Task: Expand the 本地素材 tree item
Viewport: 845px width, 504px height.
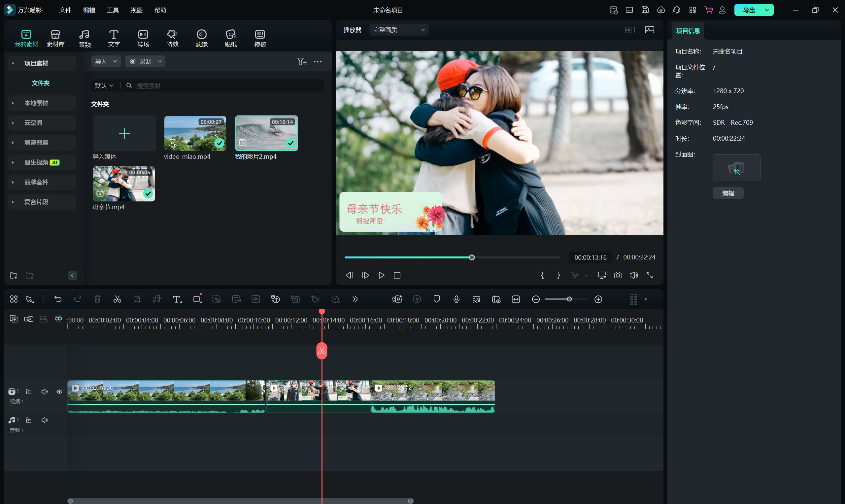Action: pos(13,103)
